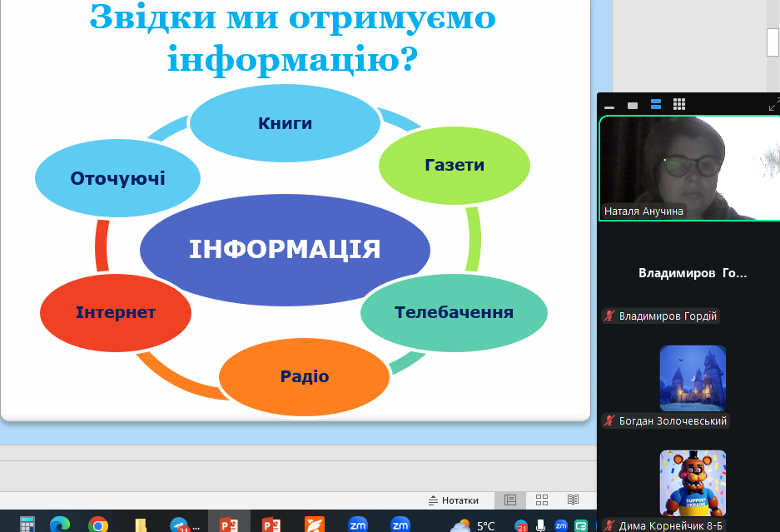Launch Microsoft Edge from the taskbar
Viewport: 780px width, 532px height.
58,525
